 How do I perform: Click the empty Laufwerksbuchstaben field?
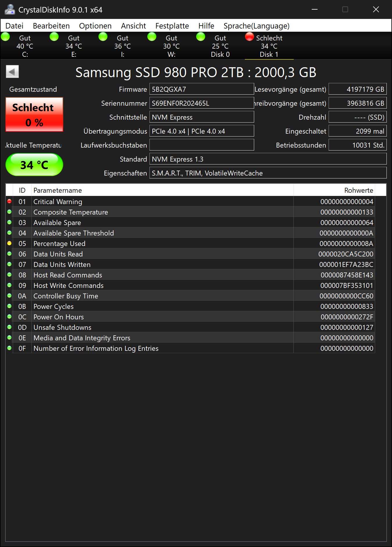(x=202, y=145)
